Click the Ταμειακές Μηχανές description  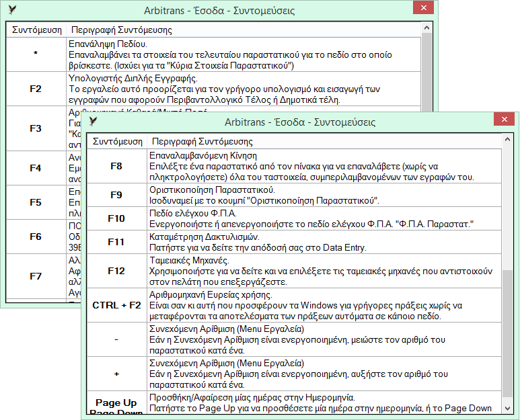(x=324, y=271)
